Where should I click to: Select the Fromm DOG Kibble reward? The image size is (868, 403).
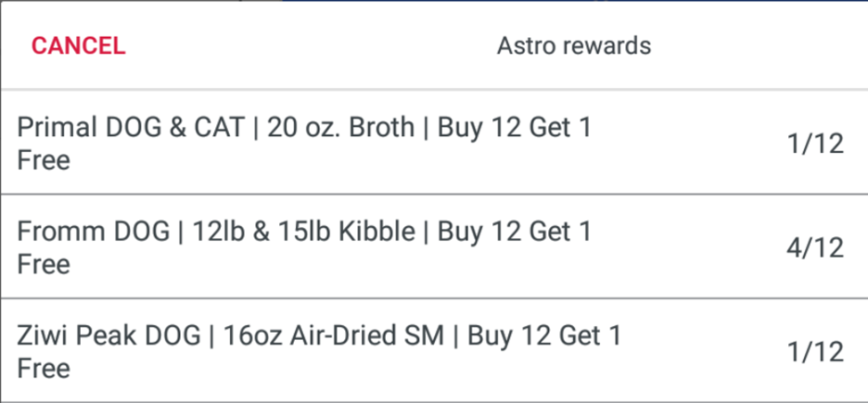point(303,247)
